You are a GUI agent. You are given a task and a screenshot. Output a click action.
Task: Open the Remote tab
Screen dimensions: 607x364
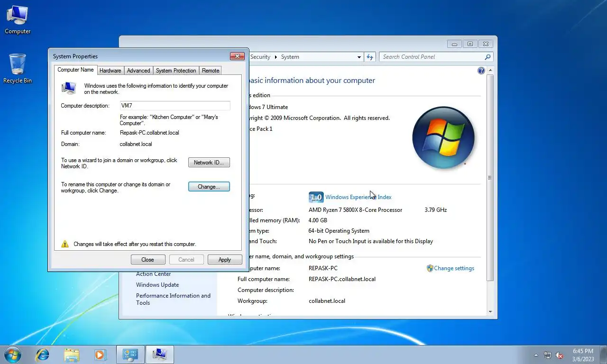(211, 71)
